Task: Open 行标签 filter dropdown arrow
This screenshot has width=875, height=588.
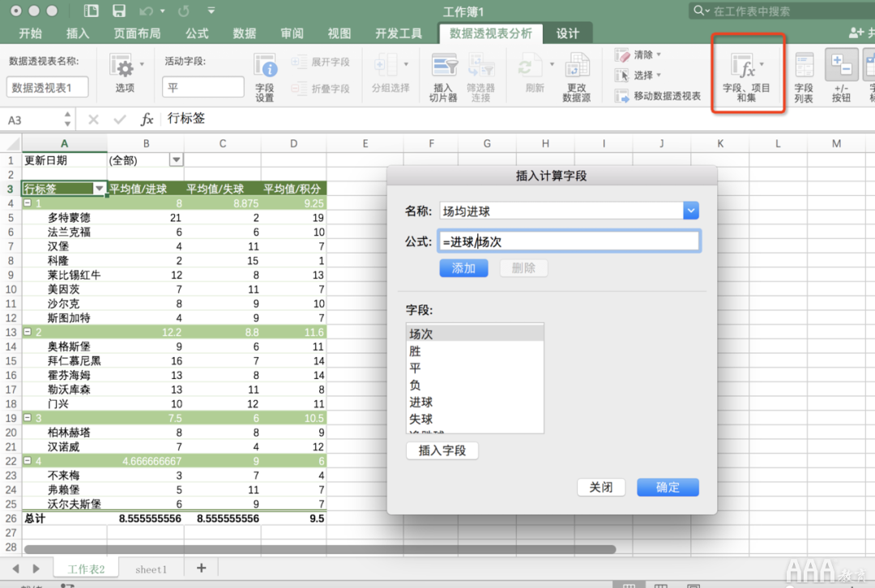Action: click(x=100, y=189)
